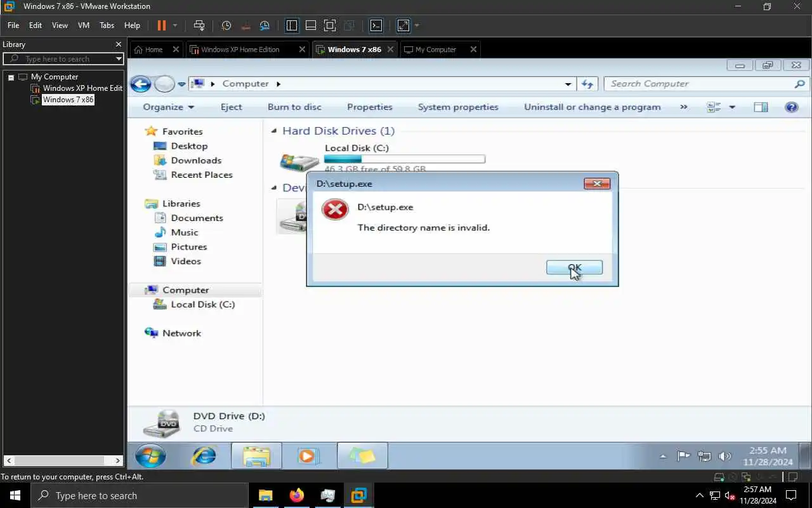The width and height of the screenshot is (812, 508).
Task: Open the Windows 7 Start orb
Action: pos(151,456)
